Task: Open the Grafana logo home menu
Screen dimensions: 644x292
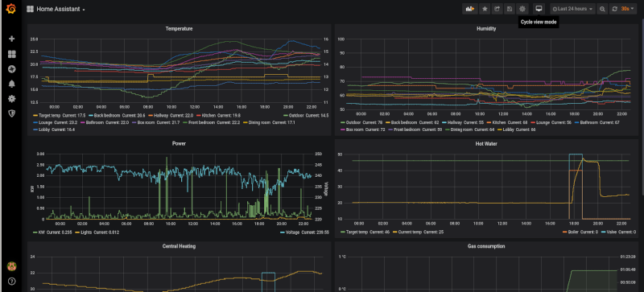Action: [11, 9]
